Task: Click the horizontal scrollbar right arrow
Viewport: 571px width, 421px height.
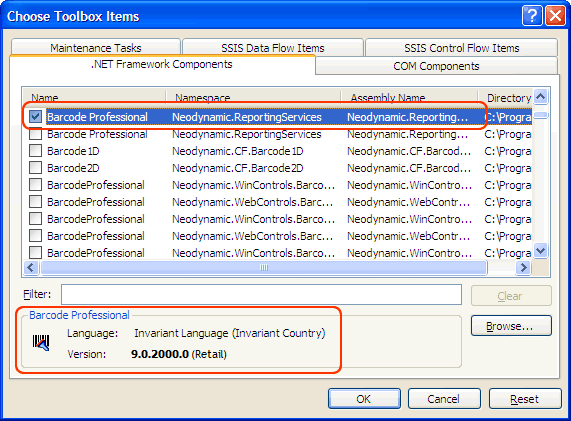Action: pyautogui.click(x=523, y=268)
